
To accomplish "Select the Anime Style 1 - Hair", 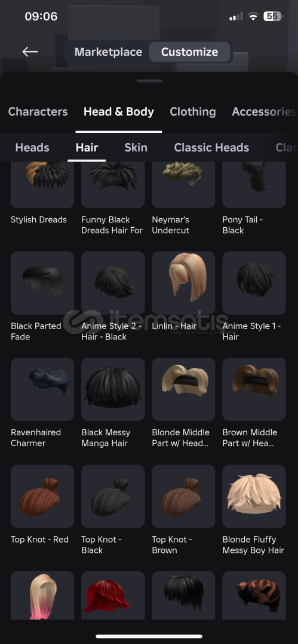I will (254, 283).
